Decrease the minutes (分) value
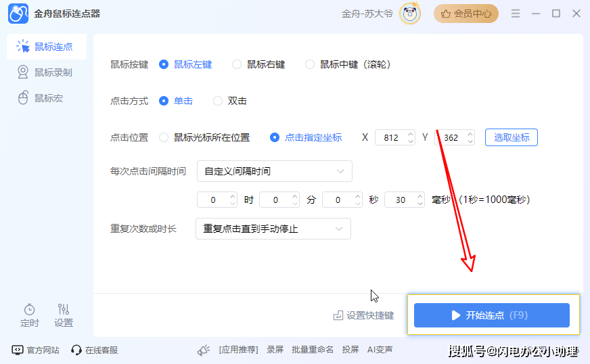This screenshot has width=590, height=364. [x=295, y=204]
